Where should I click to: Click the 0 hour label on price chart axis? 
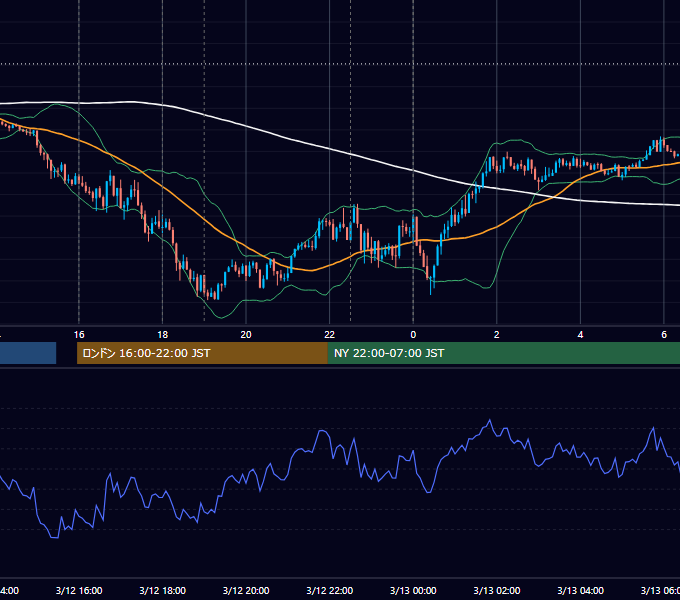point(413,335)
